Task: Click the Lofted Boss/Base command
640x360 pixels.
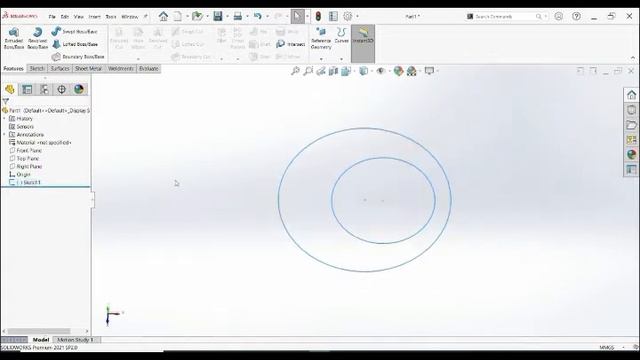Action: click(x=75, y=44)
